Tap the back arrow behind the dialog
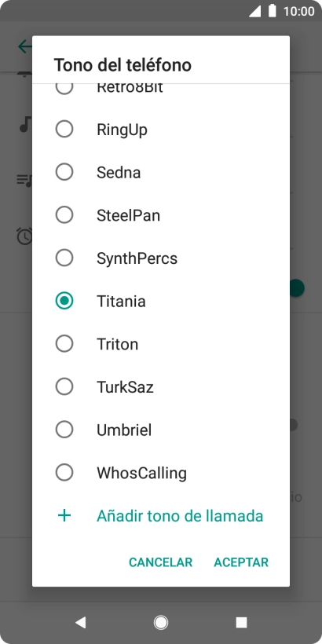The image size is (322, 644). pos(24,46)
